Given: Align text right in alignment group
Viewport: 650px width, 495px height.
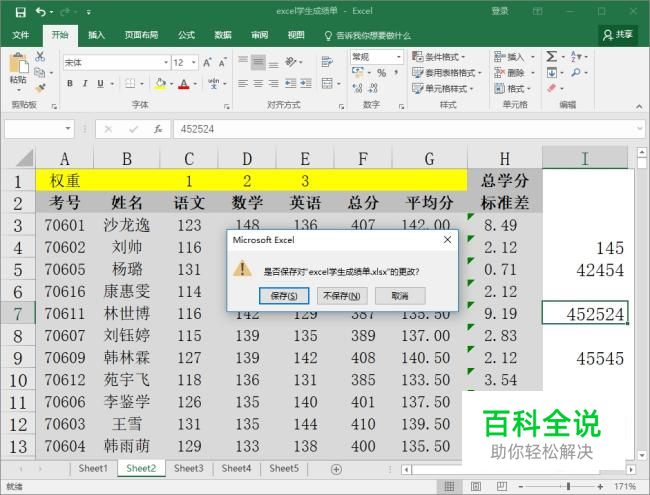Looking at the screenshot, I should (273, 84).
